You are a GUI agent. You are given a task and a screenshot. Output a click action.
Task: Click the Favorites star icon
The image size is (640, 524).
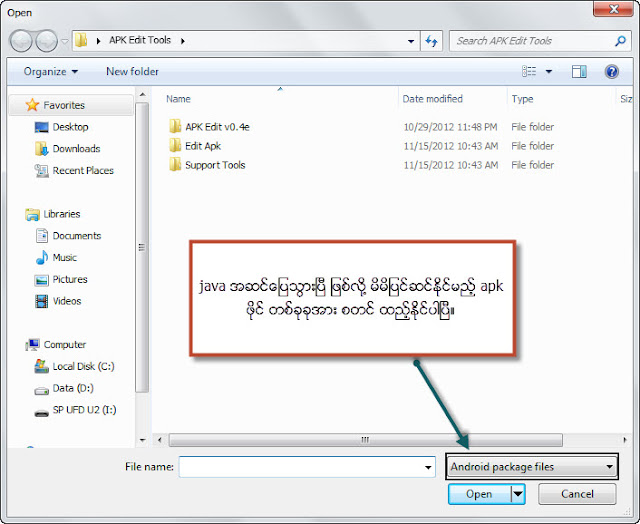click(32, 105)
